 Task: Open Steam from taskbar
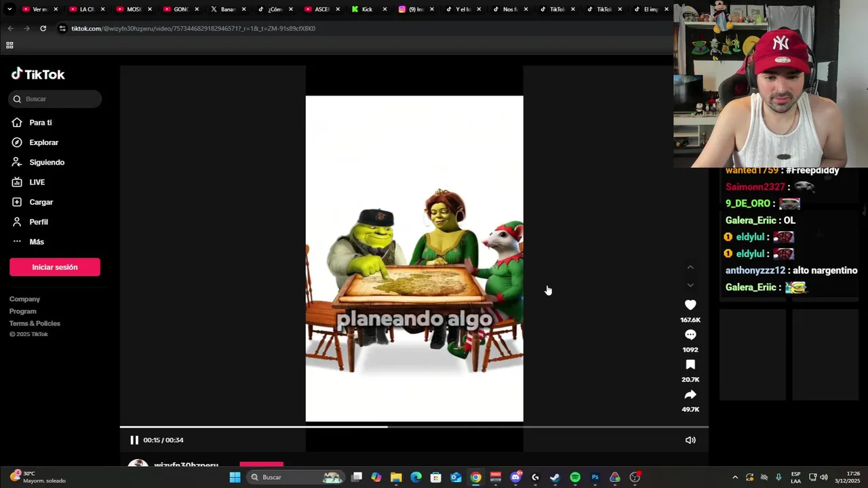(555, 477)
